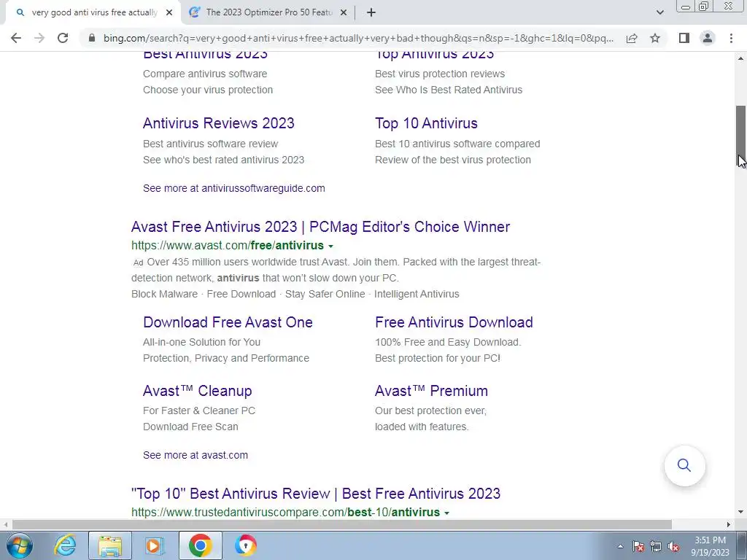Open Top 10 Best Antivirus Review result
747x560 pixels.
[x=315, y=494]
